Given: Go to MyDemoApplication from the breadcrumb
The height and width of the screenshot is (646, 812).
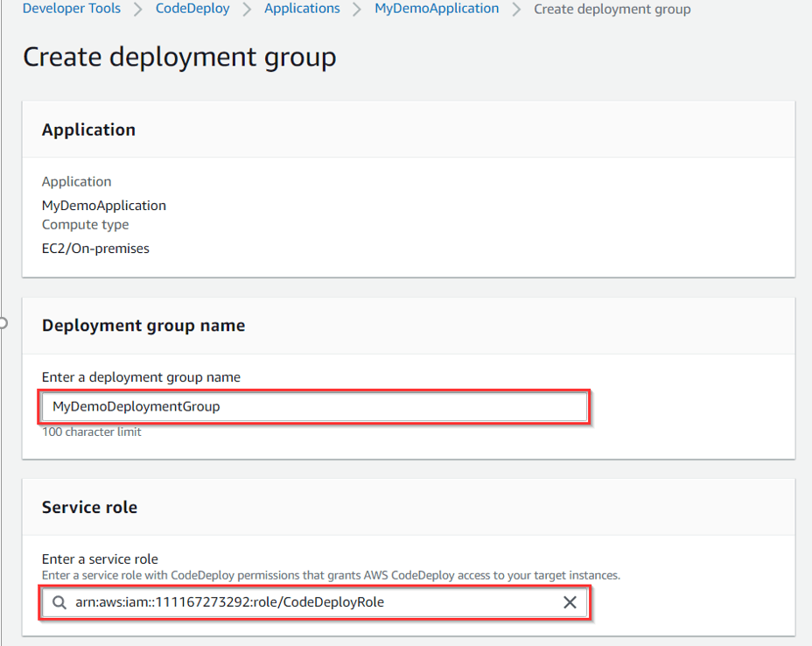Looking at the screenshot, I should (436, 9).
